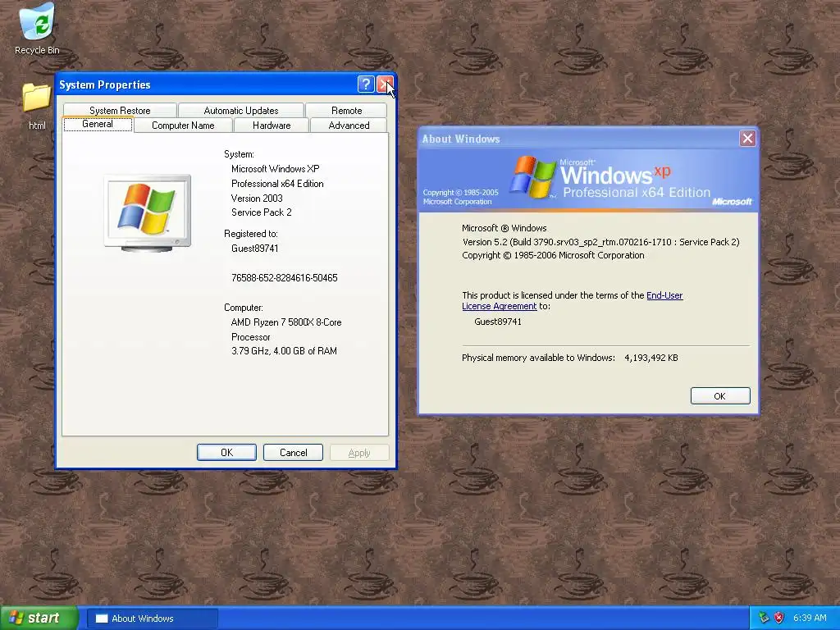Open the Recycle Bin desktop icon
The height and width of the screenshot is (630, 840).
36,28
